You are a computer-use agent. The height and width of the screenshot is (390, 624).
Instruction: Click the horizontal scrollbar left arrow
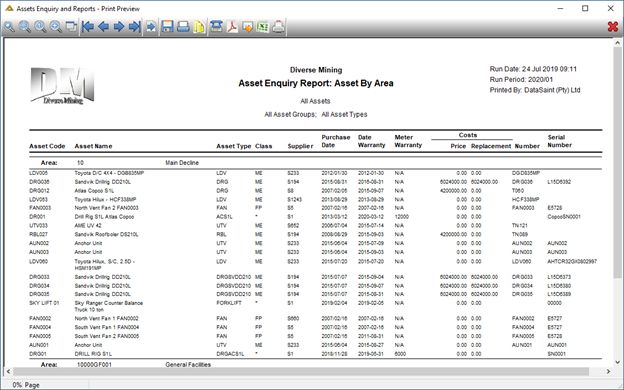[x=8, y=371]
